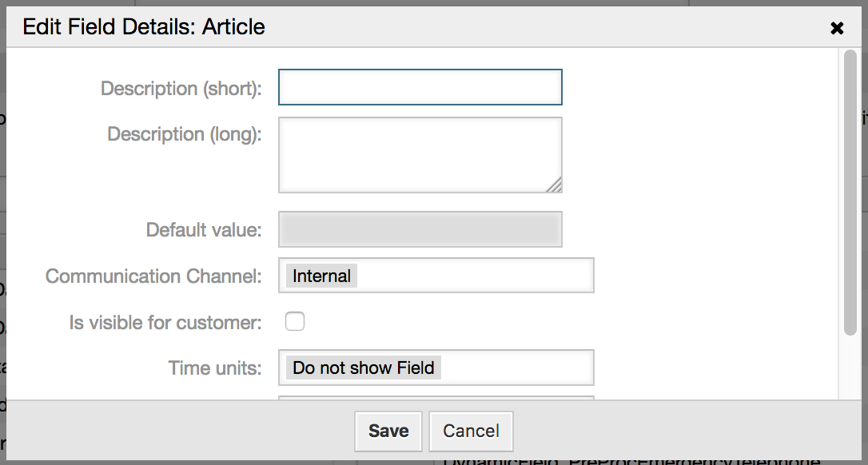The width and height of the screenshot is (868, 465).
Task: Click the Description (long) label
Action: coord(185,134)
